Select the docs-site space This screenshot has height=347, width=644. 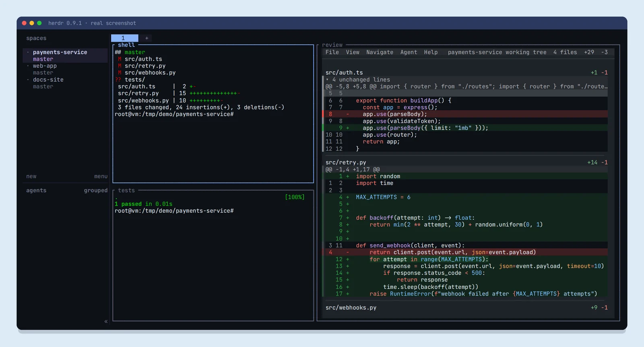pyautogui.click(x=48, y=80)
